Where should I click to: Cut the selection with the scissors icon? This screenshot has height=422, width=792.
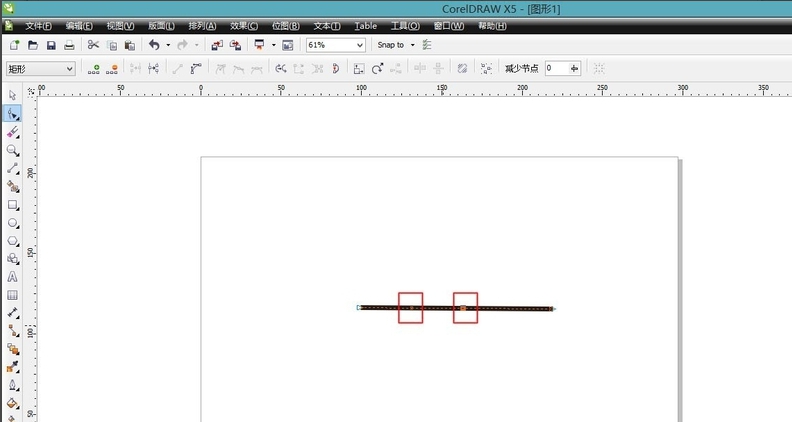click(x=93, y=45)
